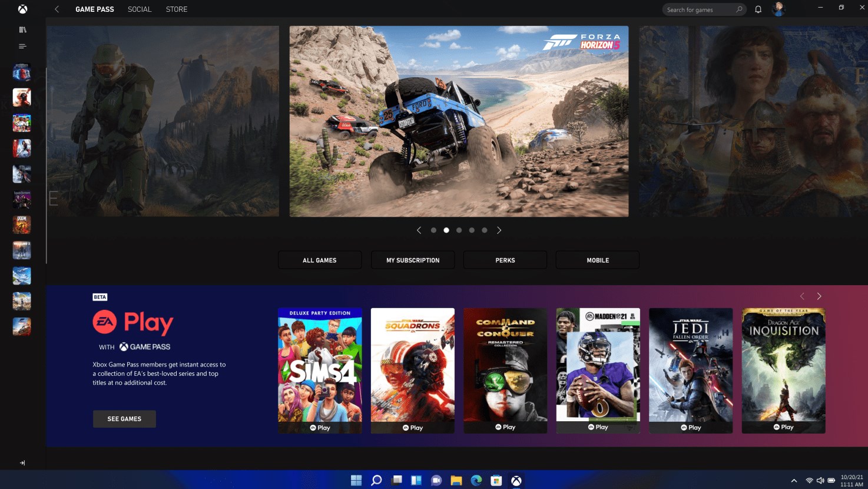868x489 pixels.
Task: Select the first carousel dot
Action: (x=433, y=230)
